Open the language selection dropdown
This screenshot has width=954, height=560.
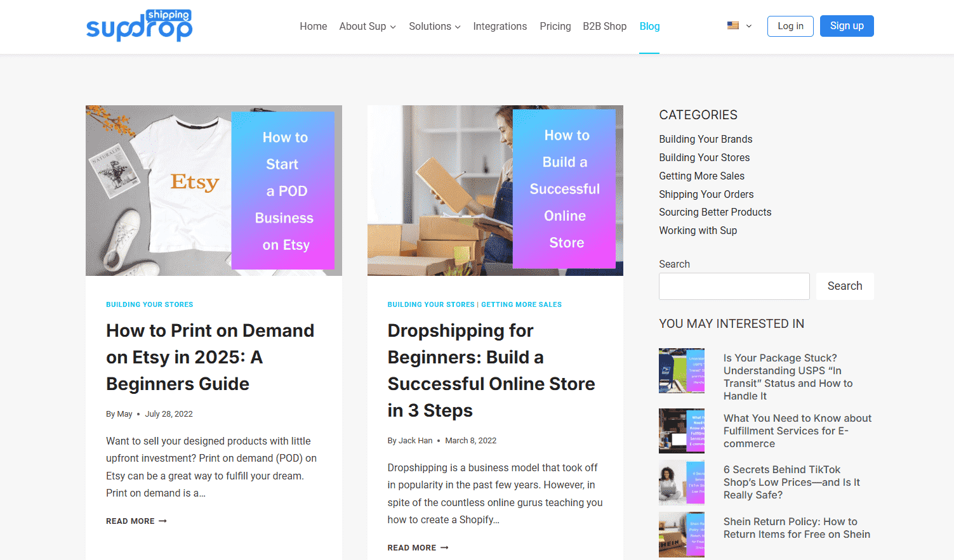point(748,26)
